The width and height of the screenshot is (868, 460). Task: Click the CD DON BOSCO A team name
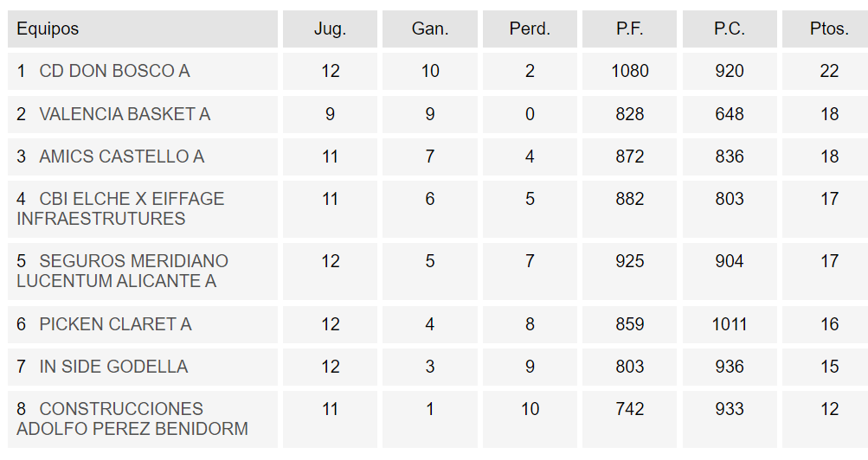[114, 71]
